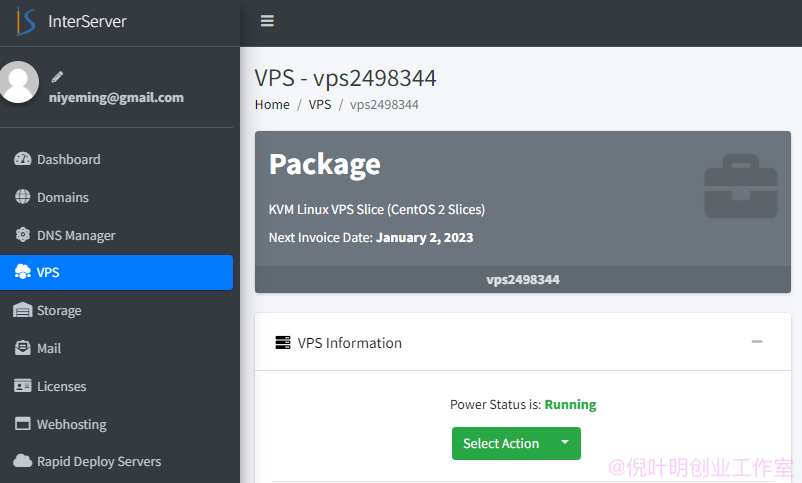802x483 pixels.
Task: Click the vps2498344 breadcrumb entry
Action: 384,104
